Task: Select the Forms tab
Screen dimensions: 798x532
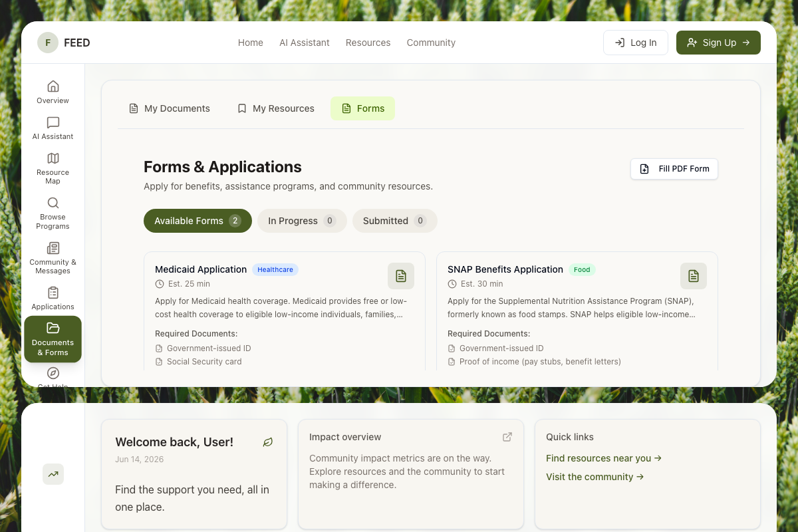Action: click(363, 108)
